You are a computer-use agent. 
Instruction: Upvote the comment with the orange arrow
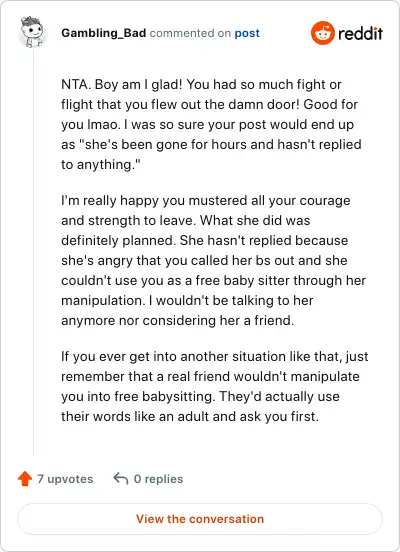pyautogui.click(x=25, y=479)
